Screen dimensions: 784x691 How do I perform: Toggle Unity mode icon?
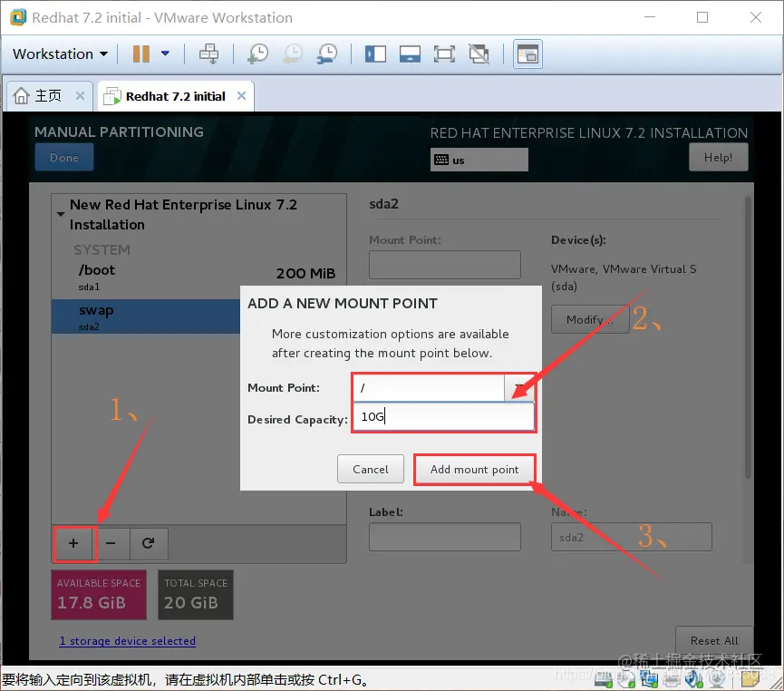[x=479, y=54]
